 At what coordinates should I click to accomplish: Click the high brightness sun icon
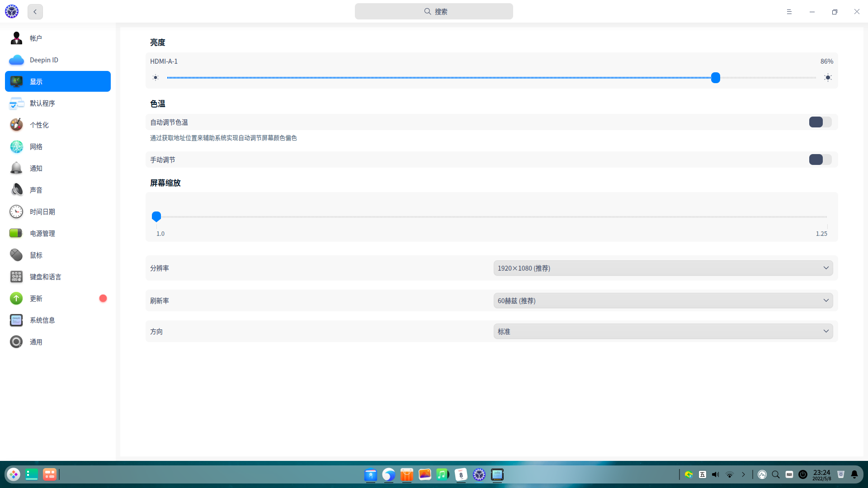coord(828,78)
